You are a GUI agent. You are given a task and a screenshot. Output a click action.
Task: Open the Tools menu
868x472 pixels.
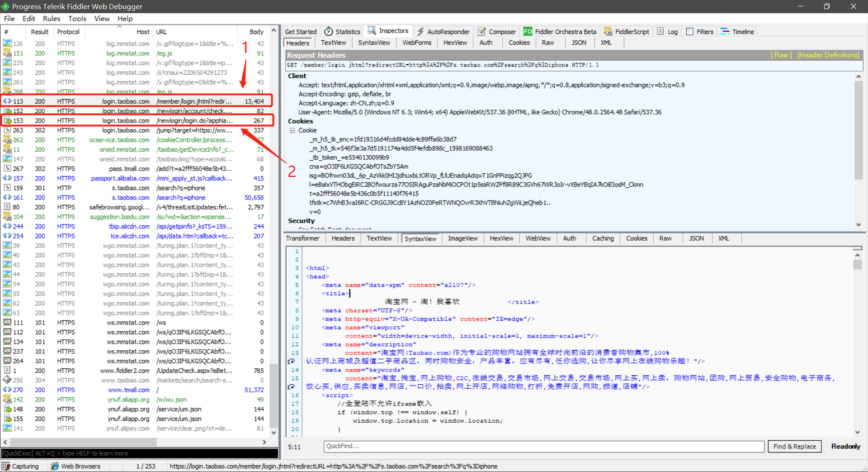pos(77,19)
